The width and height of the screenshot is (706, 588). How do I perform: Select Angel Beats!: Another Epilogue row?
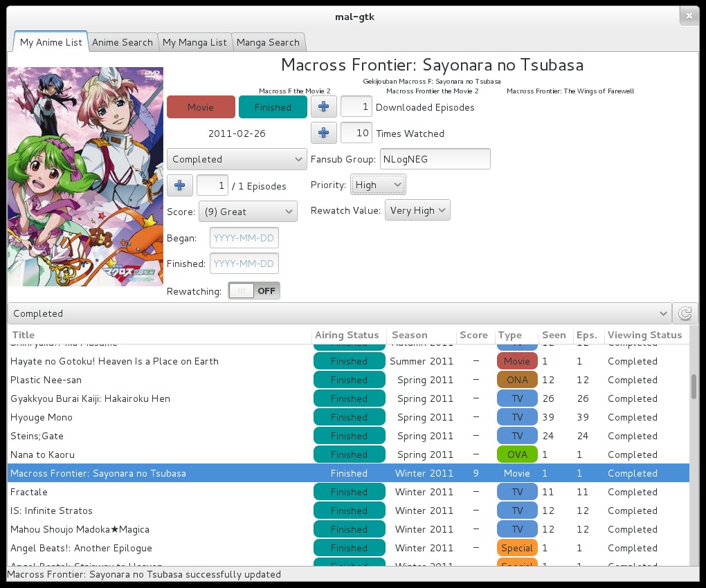click(x=348, y=548)
